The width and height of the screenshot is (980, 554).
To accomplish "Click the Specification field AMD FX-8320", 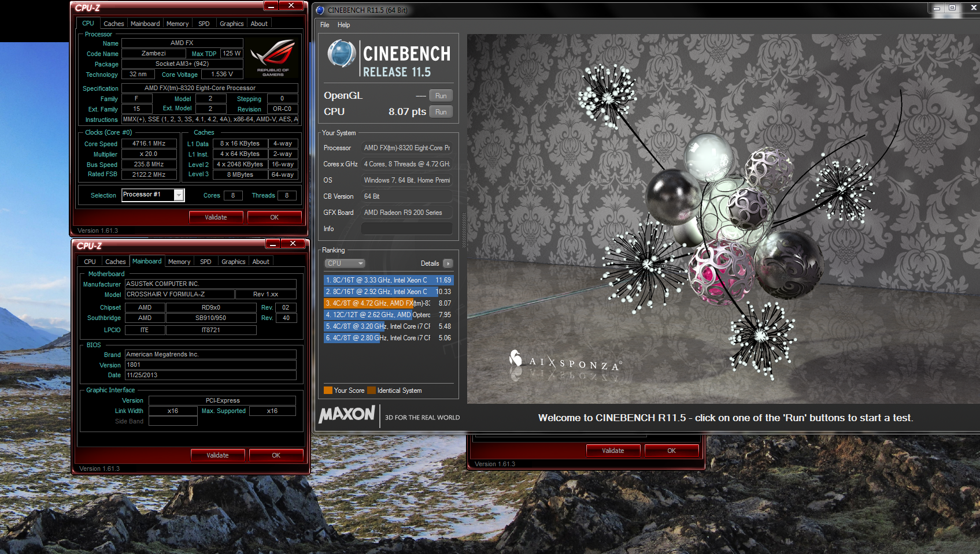I will tap(210, 88).
